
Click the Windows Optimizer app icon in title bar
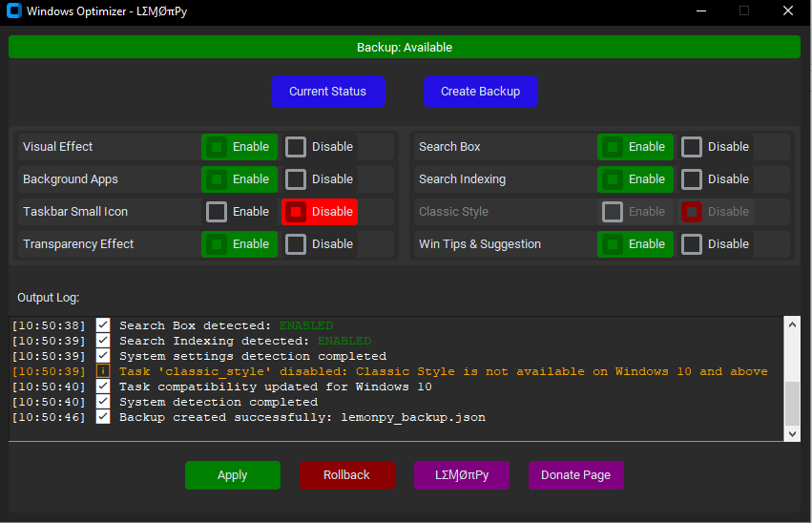(13, 11)
